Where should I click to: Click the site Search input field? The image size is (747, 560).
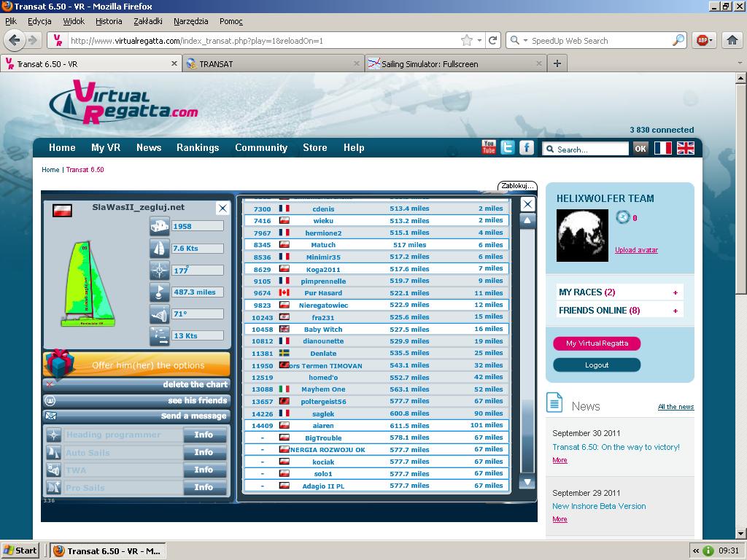tap(590, 149)
